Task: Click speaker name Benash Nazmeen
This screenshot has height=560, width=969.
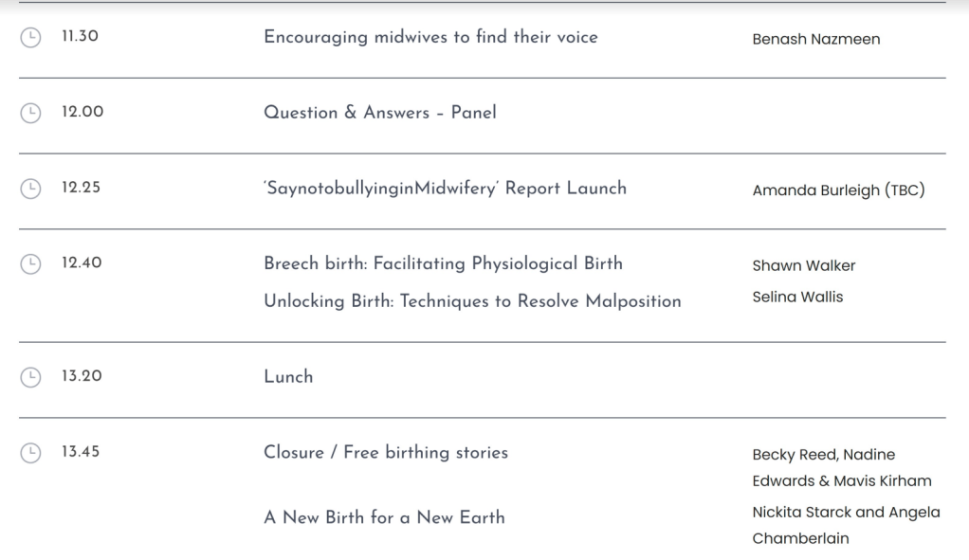Action: (815, 39)
